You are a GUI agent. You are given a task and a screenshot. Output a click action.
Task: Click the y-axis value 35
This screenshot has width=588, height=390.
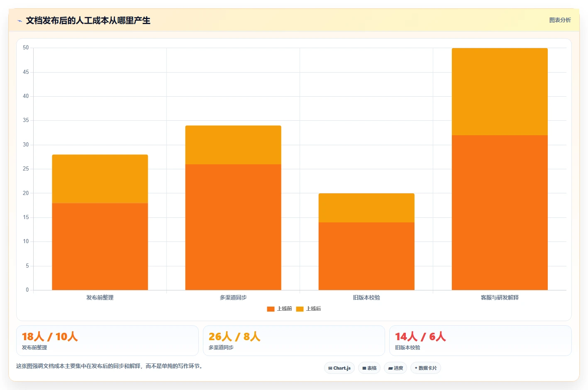point(26,120)
